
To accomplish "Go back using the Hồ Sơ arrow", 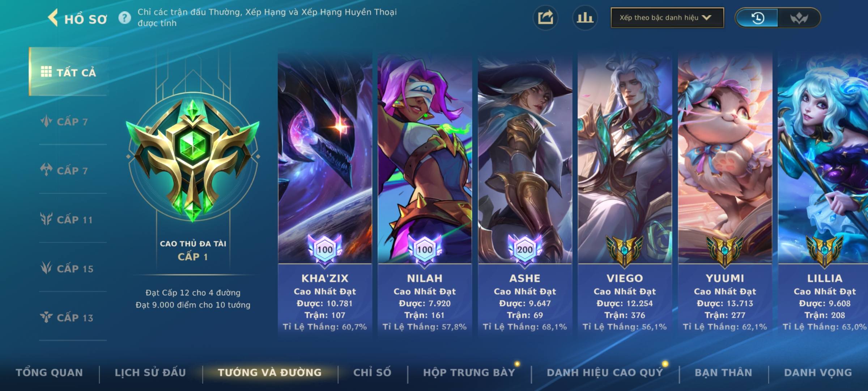I will pos(53,18).
